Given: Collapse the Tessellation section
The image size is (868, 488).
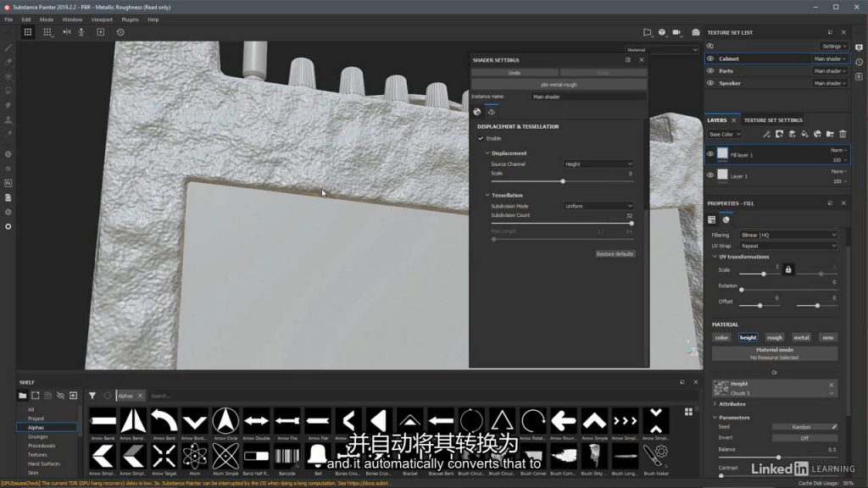Looking at the screenshot, I should pos(487,196).
